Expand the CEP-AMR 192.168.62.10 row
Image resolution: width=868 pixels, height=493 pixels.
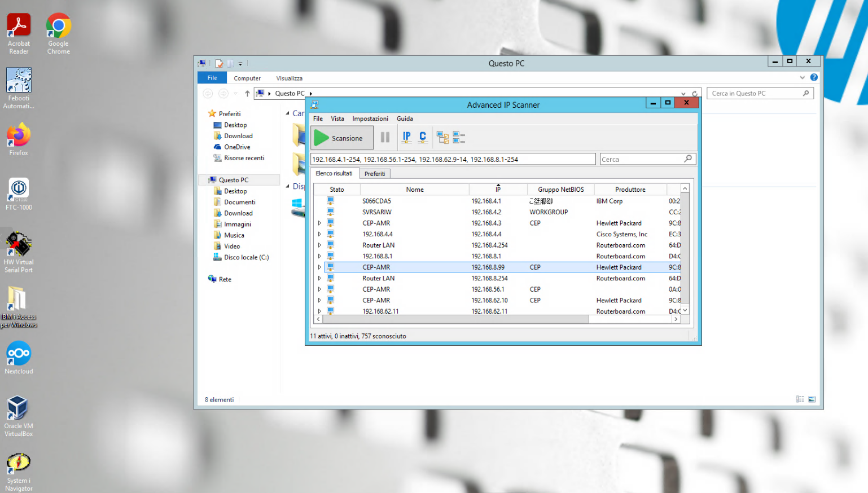(319, 301)
